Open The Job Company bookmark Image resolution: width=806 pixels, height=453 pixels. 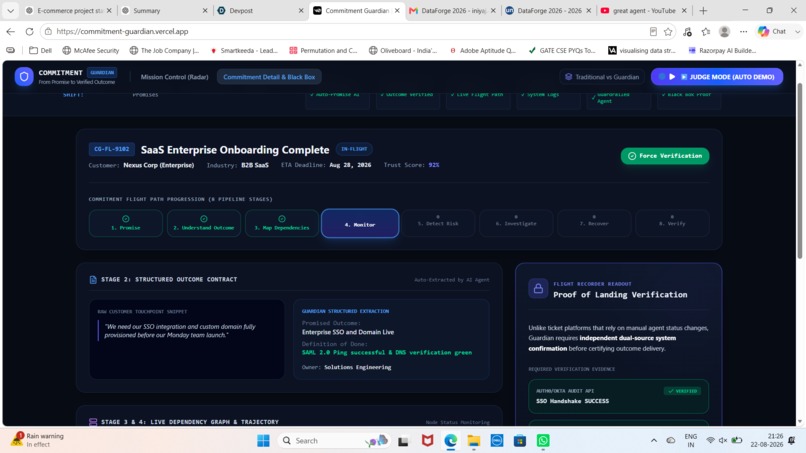pos(164,50)
